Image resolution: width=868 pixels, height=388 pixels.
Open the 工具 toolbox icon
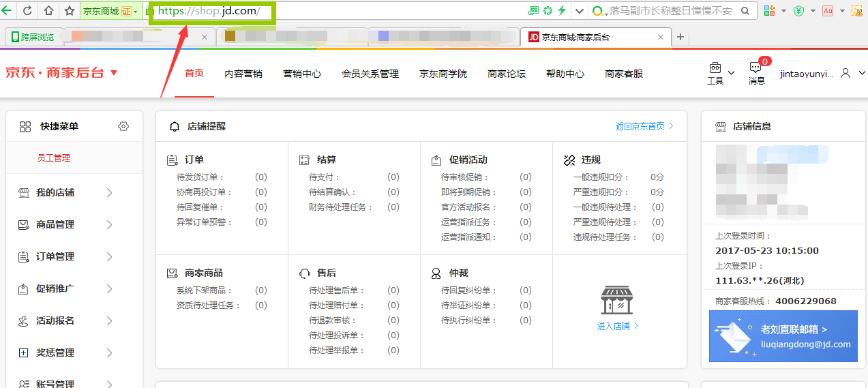(x=715, y=68)
